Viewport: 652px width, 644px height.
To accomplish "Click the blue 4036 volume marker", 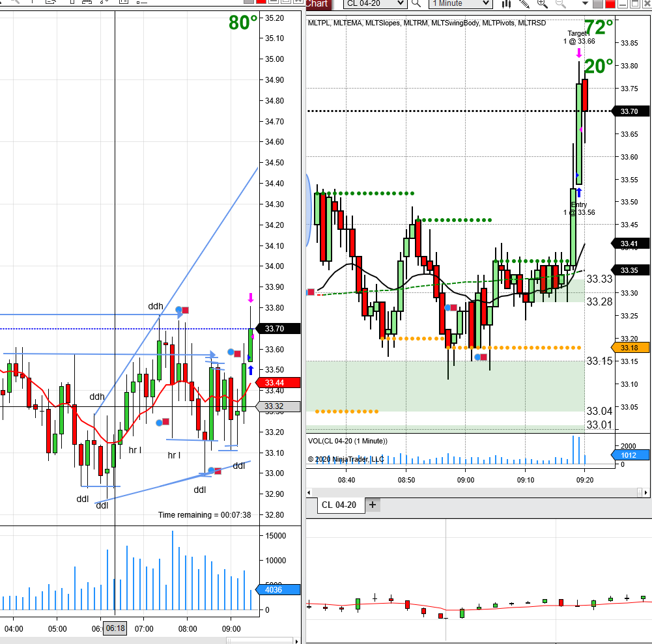I will [277, 589].
